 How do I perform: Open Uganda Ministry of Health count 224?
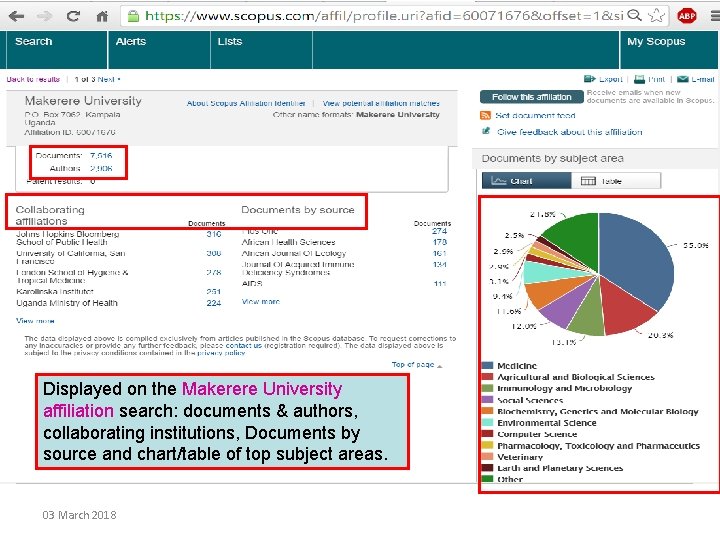click(214, 303)
